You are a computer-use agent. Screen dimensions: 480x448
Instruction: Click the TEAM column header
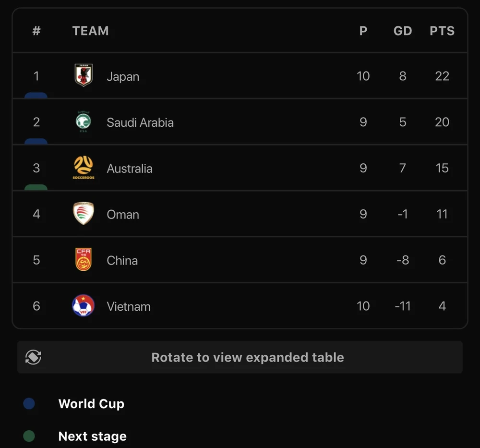tap(91, 31)
